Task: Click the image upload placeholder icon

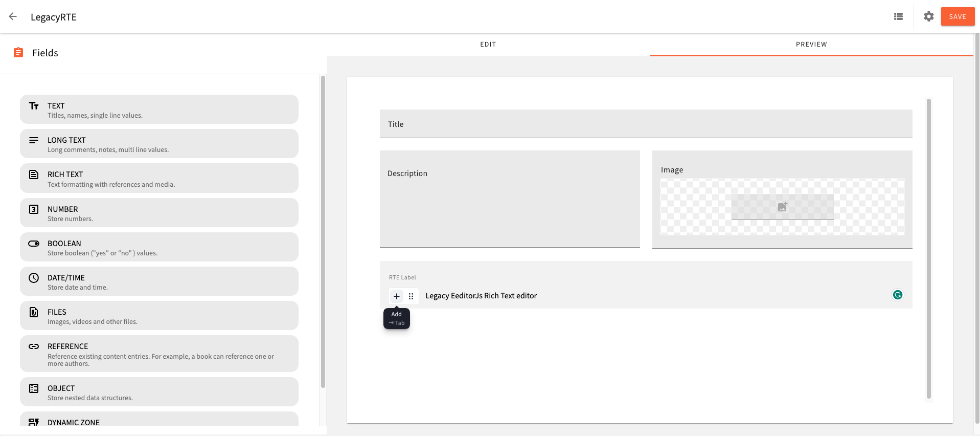Action: [782, 207]
